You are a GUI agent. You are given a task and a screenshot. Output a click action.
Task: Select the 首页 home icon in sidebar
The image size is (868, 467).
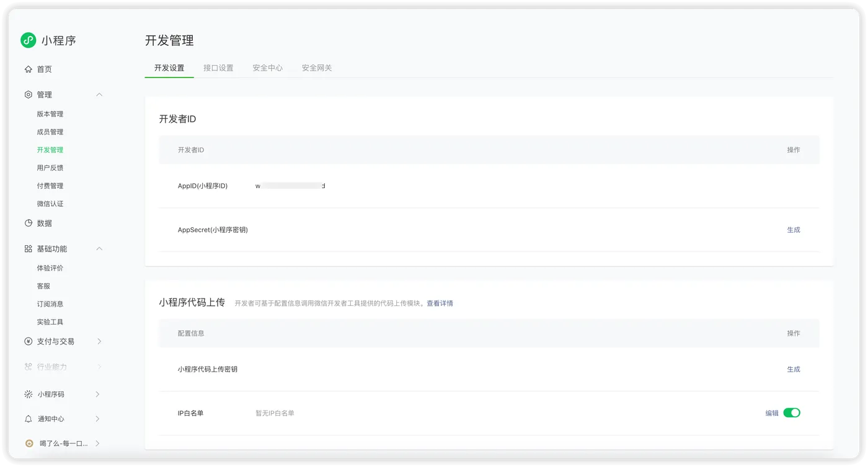pyautogui.click(x=27, y=69)
